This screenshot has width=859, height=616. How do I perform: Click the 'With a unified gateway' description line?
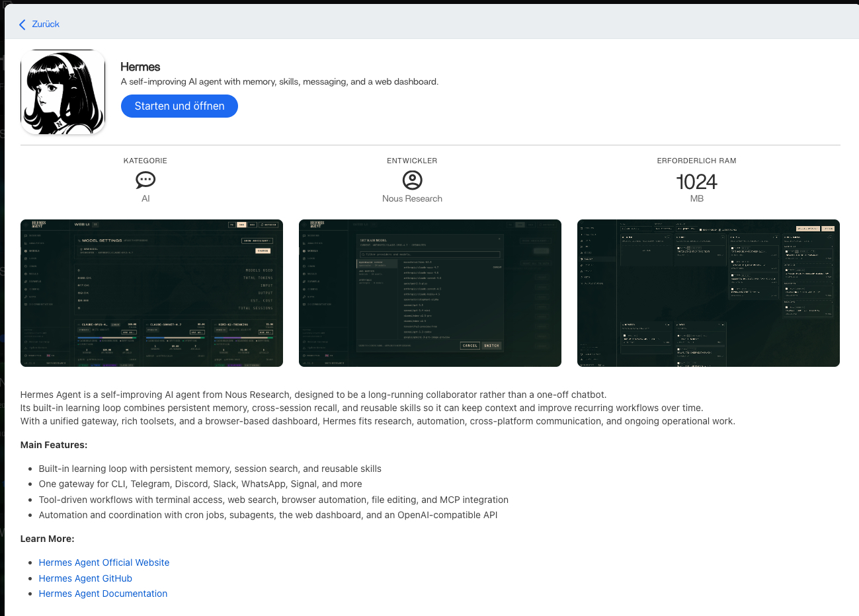click(378, 421)
